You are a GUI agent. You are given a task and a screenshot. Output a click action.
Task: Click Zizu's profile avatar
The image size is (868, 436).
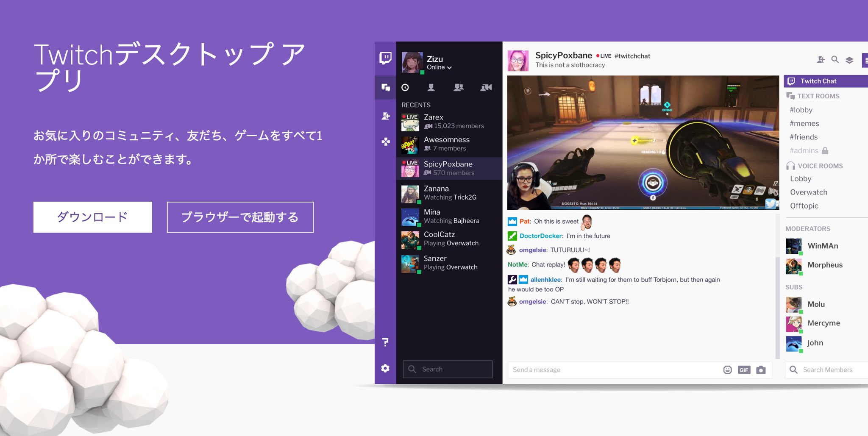pyautogui.click(x=412, y=62)
